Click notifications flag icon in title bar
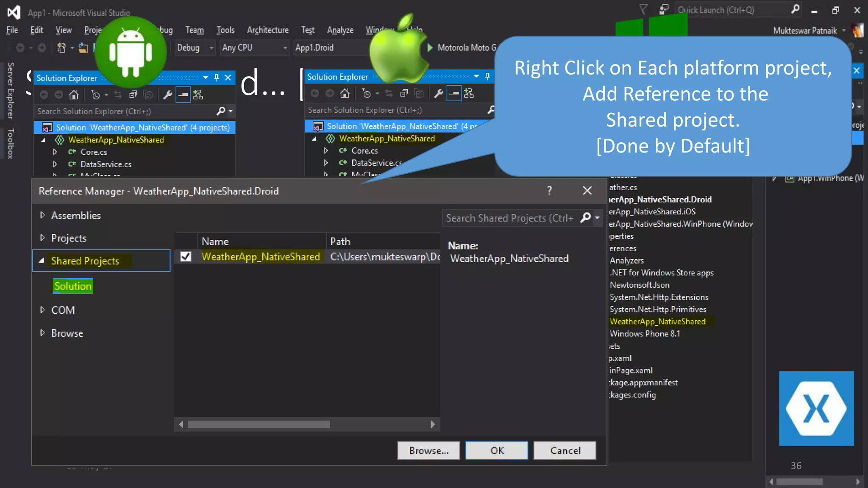868x488 pixels. tap(643, 9)
